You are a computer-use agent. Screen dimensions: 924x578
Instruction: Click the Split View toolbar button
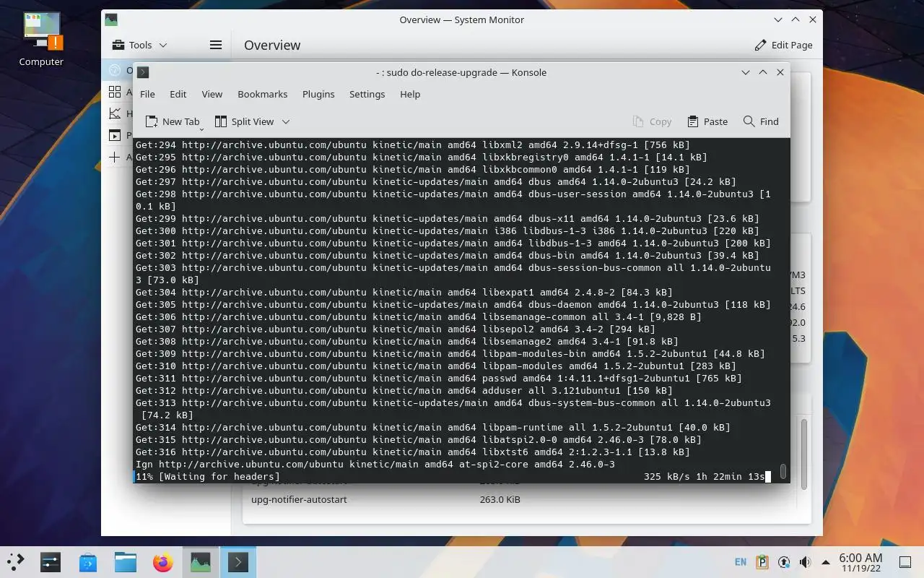coord(244,121)
